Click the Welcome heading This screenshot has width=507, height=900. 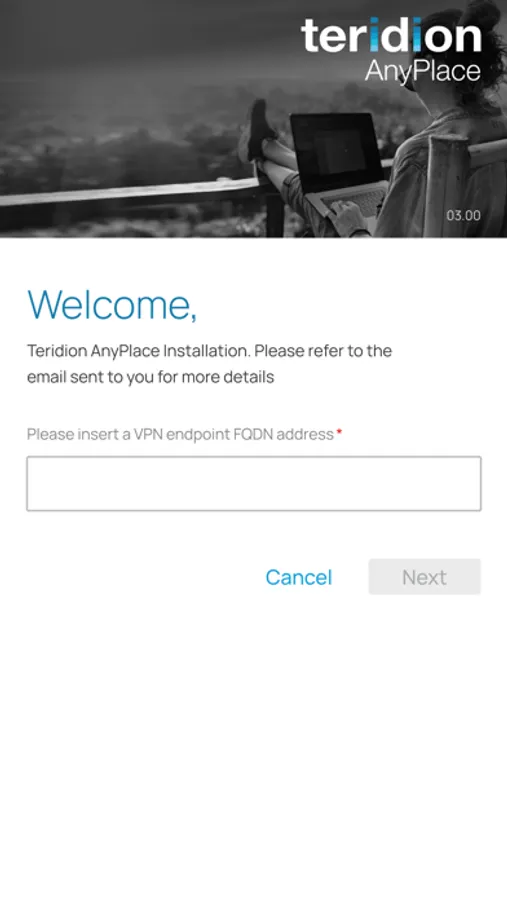point(112,304)
